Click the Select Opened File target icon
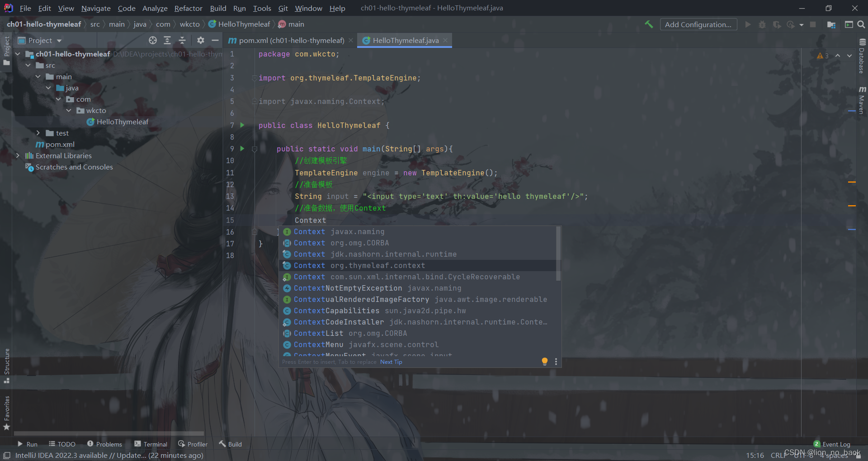 point(153,40)
